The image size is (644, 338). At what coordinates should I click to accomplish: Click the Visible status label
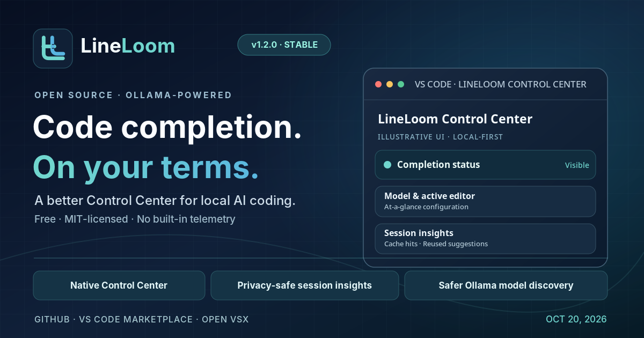pos(577,165)
